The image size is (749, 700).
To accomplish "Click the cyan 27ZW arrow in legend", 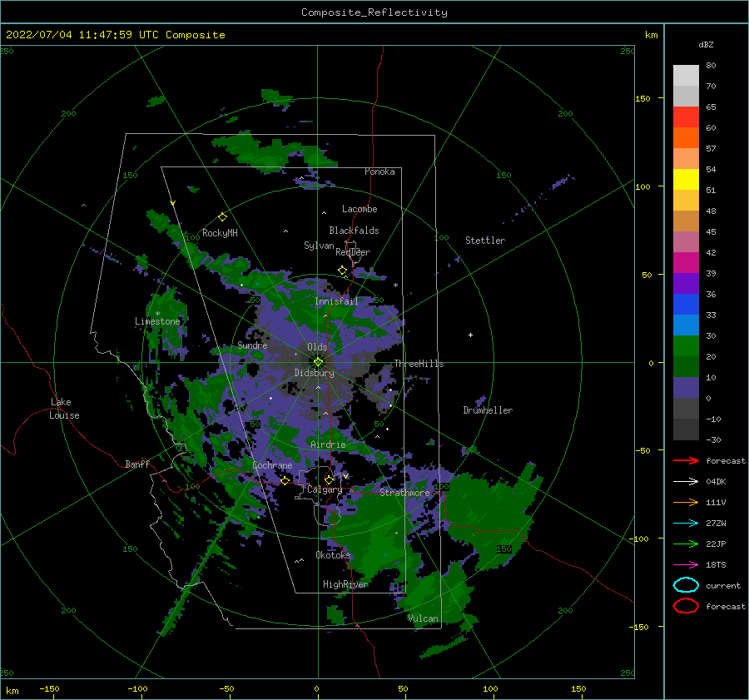I will pos(686,524).
